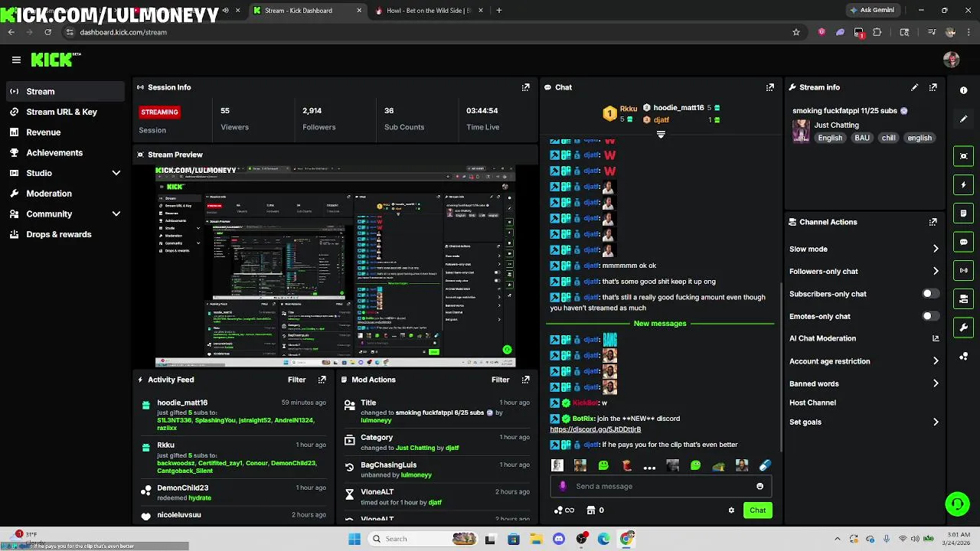Toggle the chat bubble widget icon in sidebar

[963, 242]
